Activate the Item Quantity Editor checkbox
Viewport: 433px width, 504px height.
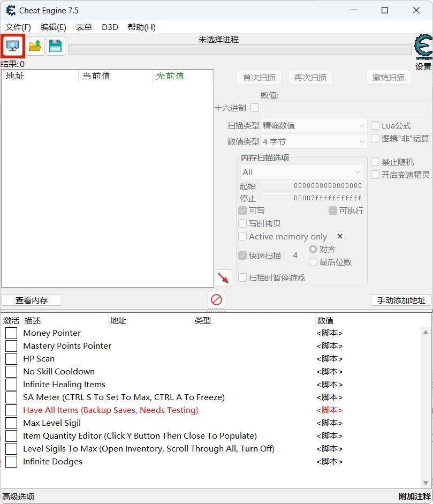(11, 436)
